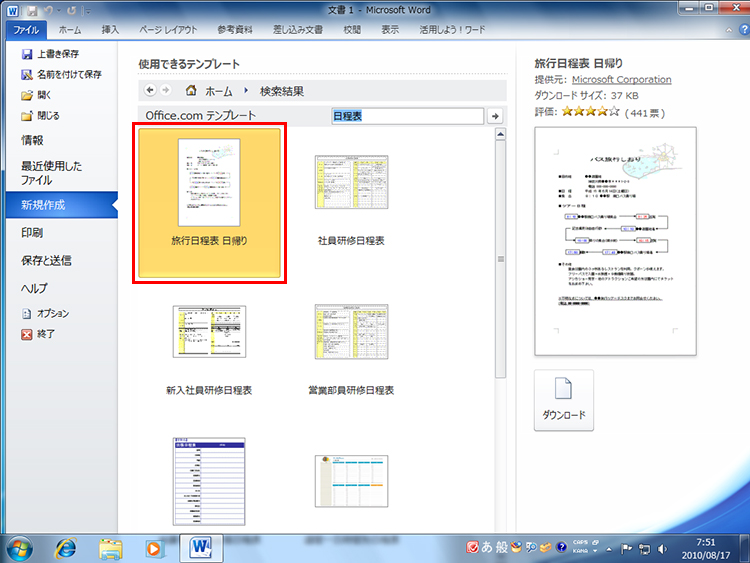
Task: Click the Undo icon in the title bar
Action: (x=48, y=11)
